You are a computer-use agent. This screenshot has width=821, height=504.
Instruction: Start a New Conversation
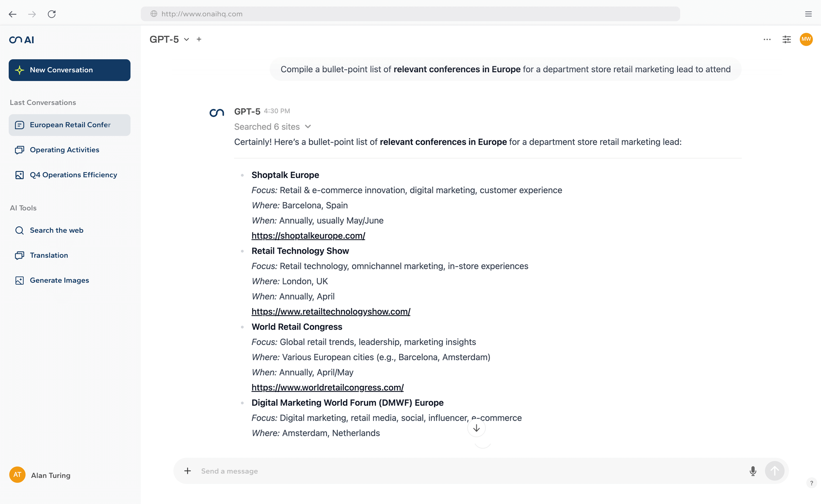69,70
